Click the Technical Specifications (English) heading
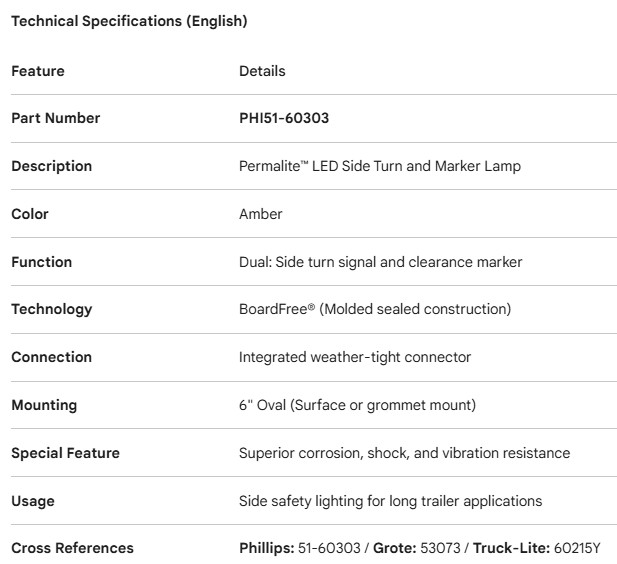The height and width of the screenshot is (564, 617). point(129,21)
